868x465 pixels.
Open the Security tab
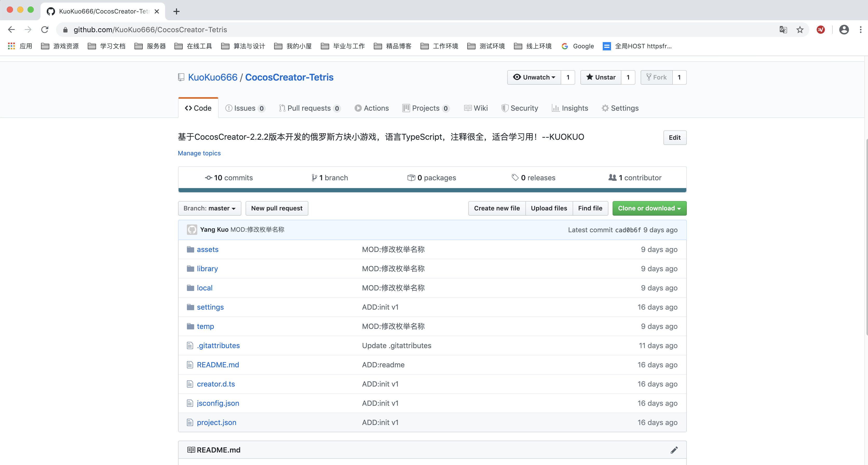coord(520,108)
